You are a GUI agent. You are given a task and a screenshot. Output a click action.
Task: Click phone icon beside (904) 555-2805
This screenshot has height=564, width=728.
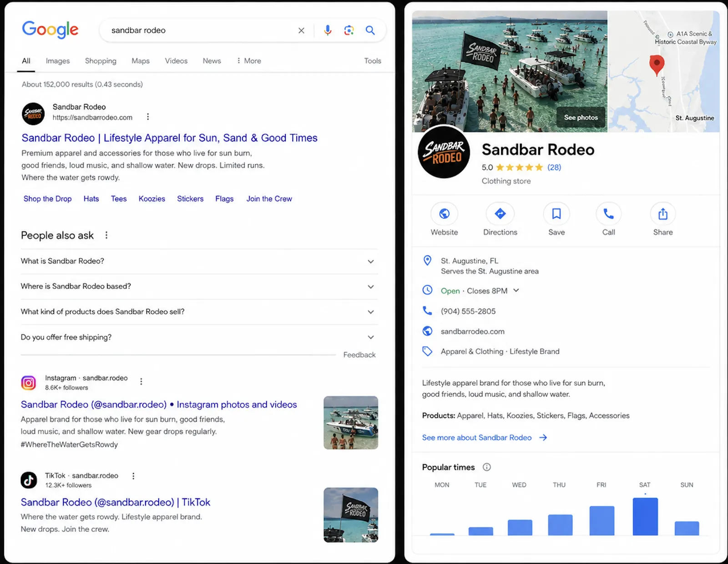point(427,311)
